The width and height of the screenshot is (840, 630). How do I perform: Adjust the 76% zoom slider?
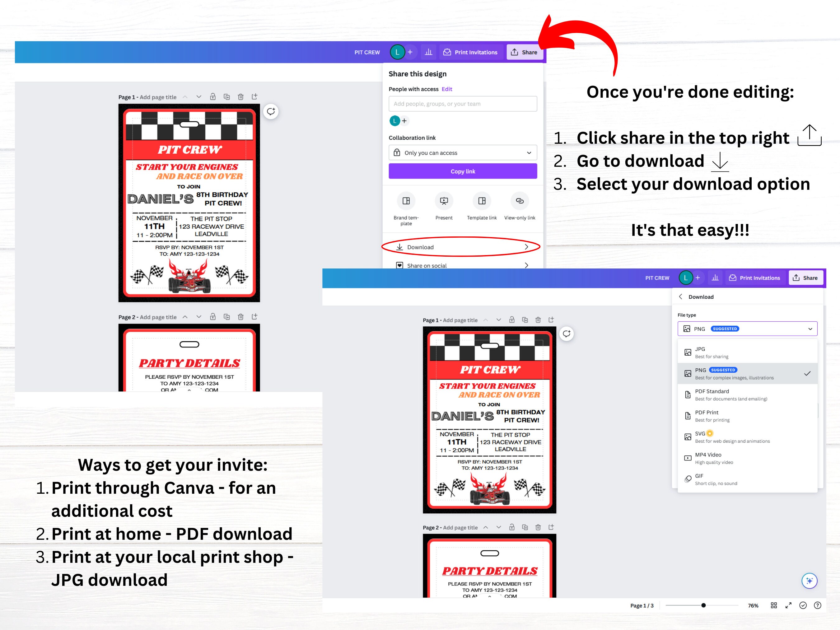pyautogui.click(x=703, y=605)
